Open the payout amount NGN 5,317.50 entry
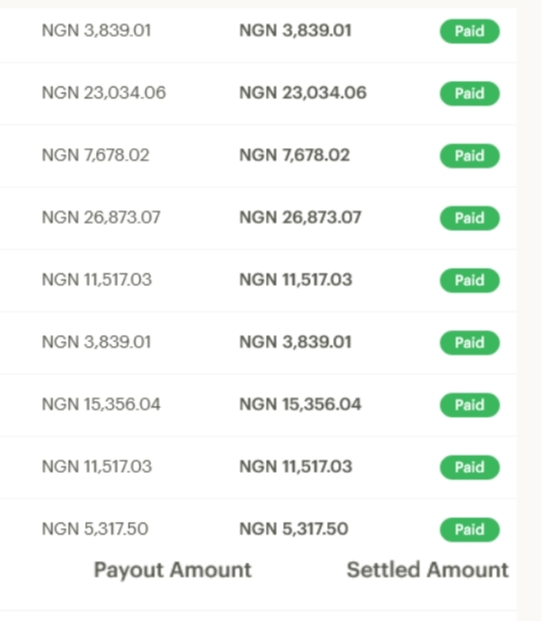The image size is (551, 621). [95, 529]
